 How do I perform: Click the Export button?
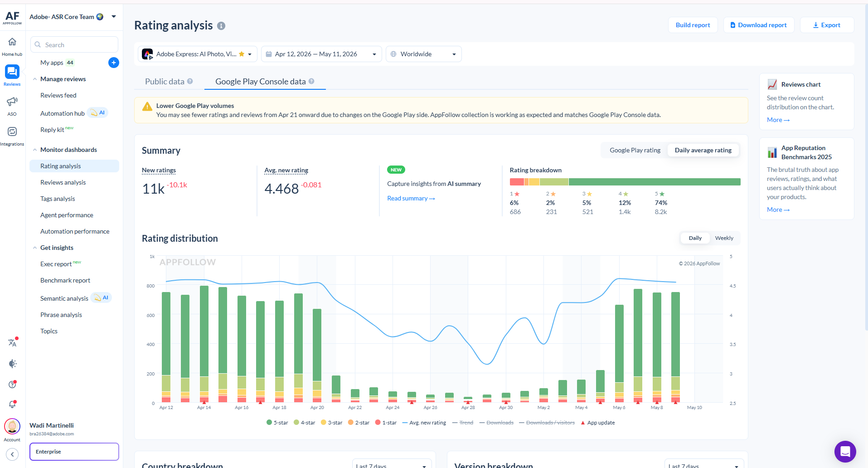827,25
